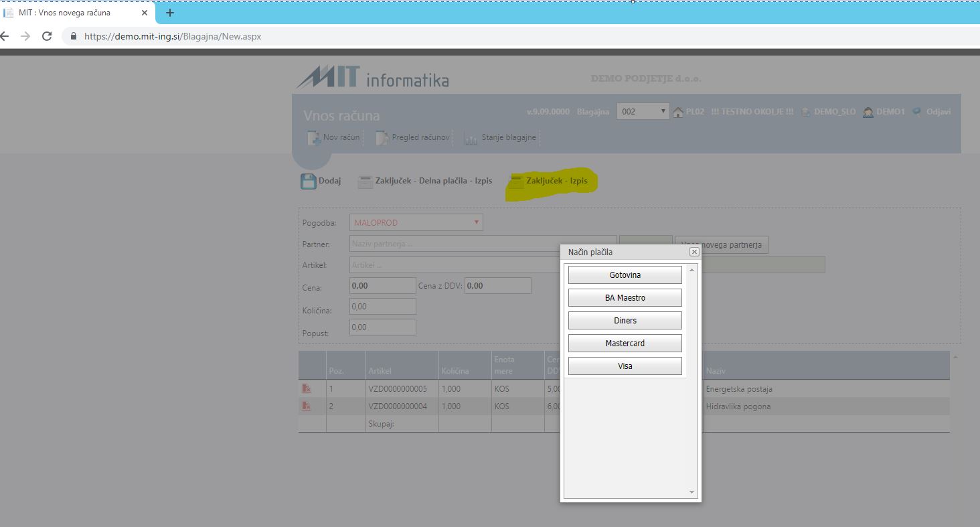
Task: Pick Mastercard as payment method
Action: pyautogui.click(x=625, y=344)
